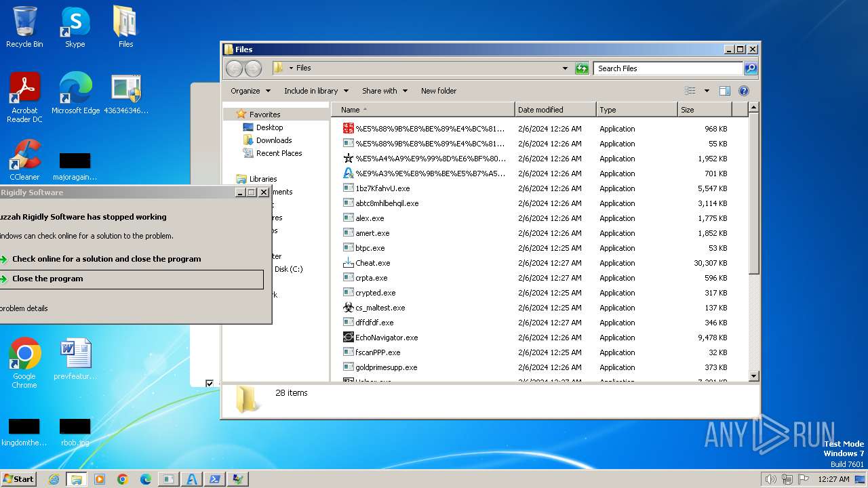Refresh the Files folder view
Image resolution: width=868 pixels, height=488 pixels.
(x=582, y=68)
